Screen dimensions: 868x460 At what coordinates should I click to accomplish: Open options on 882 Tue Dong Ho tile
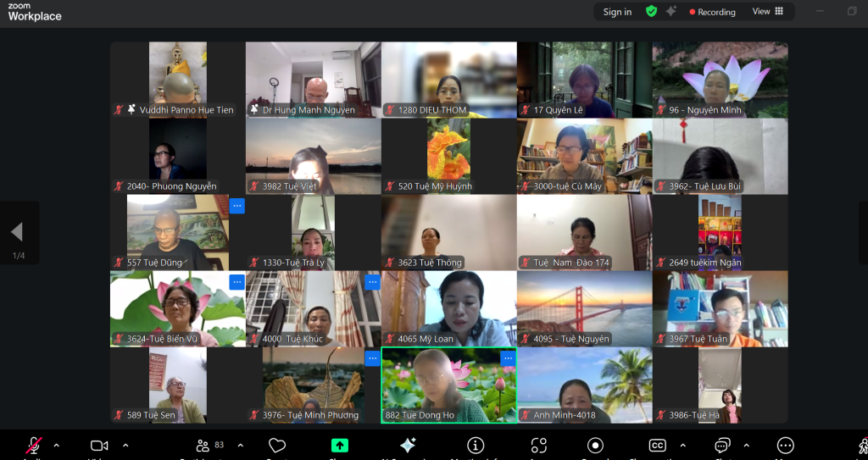508,358
